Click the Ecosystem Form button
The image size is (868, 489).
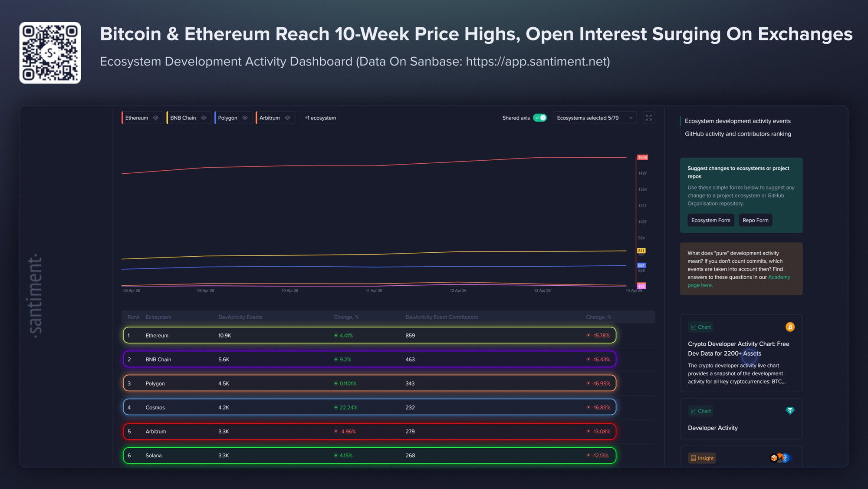(x=710, y=220)
